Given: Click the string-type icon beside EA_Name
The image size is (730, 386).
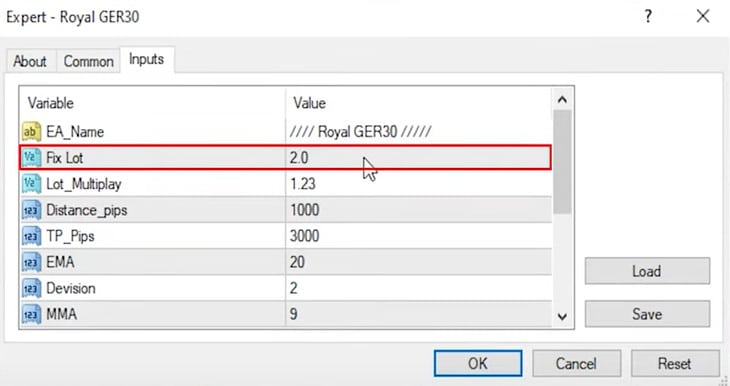Looking at the screenshot, I should click(x=31, y=132).
